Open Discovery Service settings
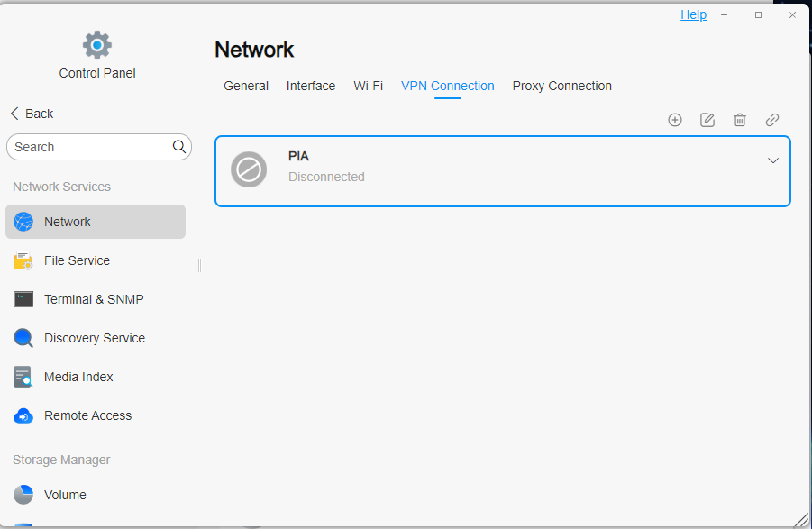Screen dimensions: 812x529 pos(96,338)
